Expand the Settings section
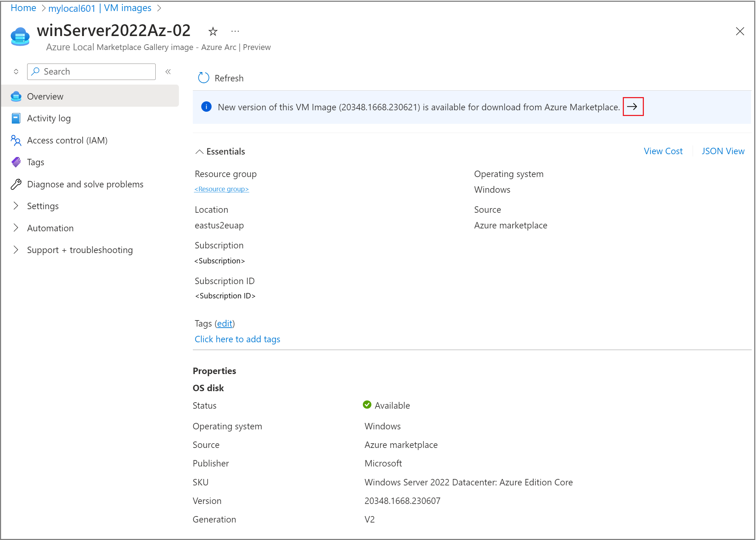Screen dimensions: 756x540 (42, 206)
